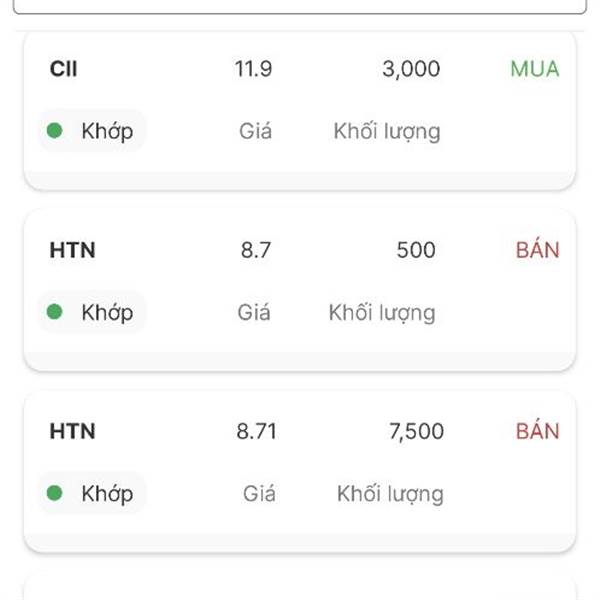Click the green status dot in the CII order
600x600 pixels.
coord(55,131)
